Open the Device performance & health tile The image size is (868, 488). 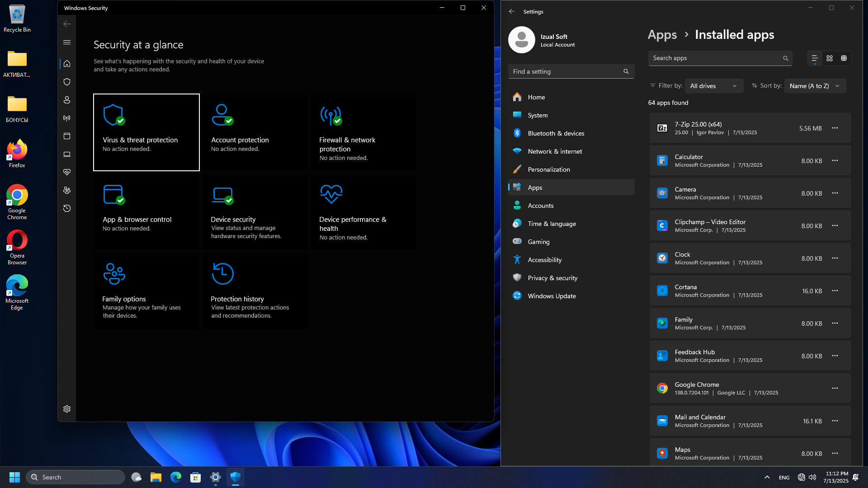coord(363,212)
